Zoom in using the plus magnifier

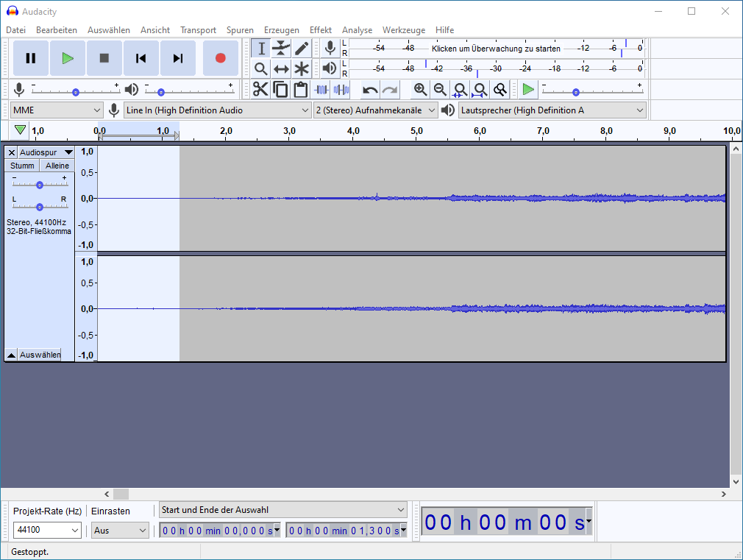(420, 90)
